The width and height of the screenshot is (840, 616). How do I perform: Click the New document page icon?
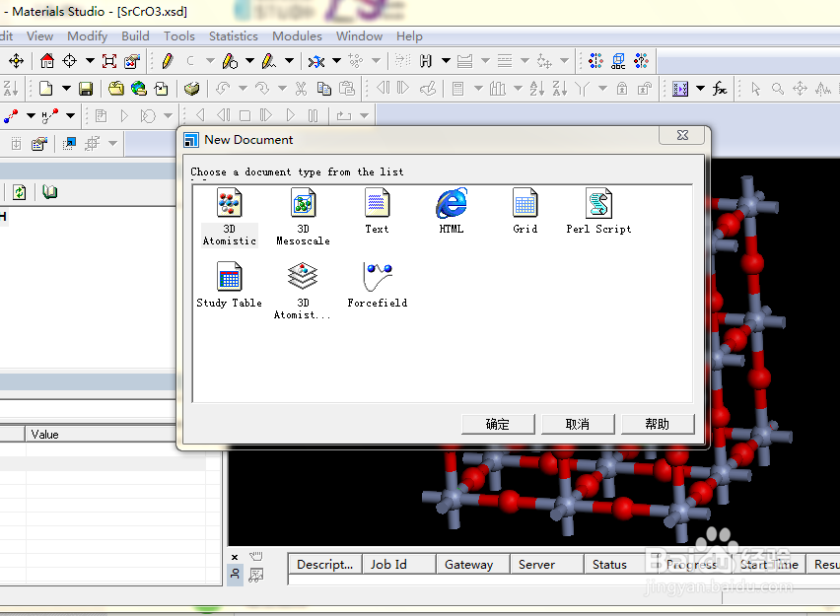point(46,89)
